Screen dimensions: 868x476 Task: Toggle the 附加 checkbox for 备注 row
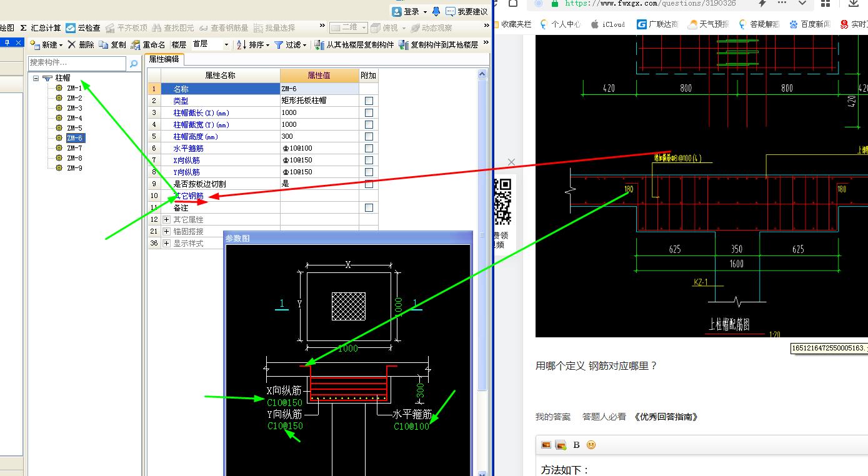(x=369, y=207)
